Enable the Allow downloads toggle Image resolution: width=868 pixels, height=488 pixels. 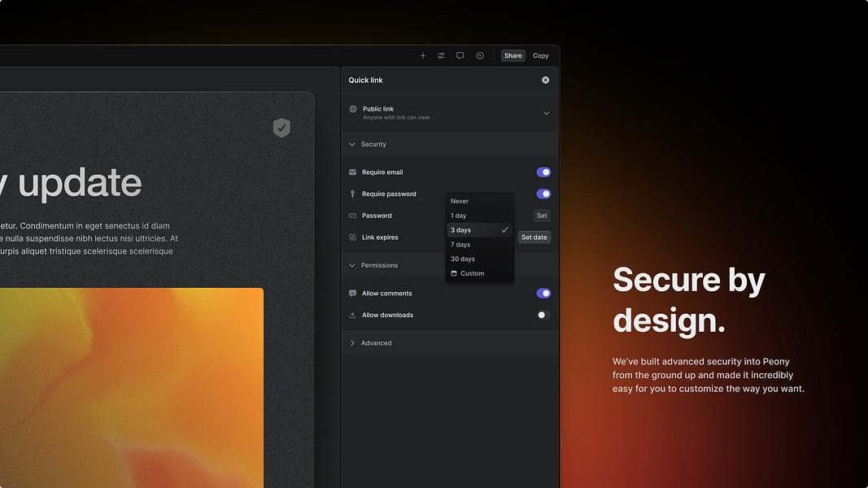click(543, 315)
